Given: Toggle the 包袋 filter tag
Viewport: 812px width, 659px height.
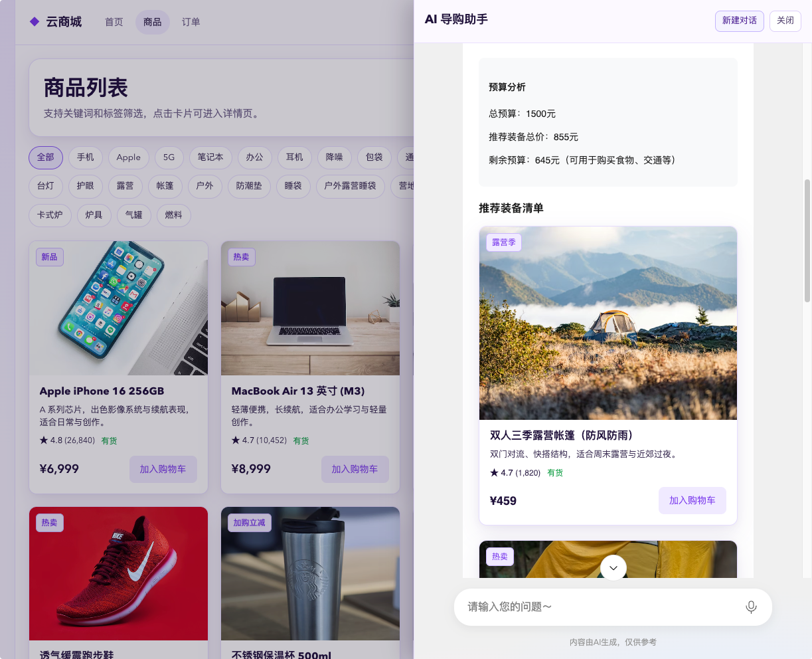Looking at the screenshot, I should click(374, 157).
